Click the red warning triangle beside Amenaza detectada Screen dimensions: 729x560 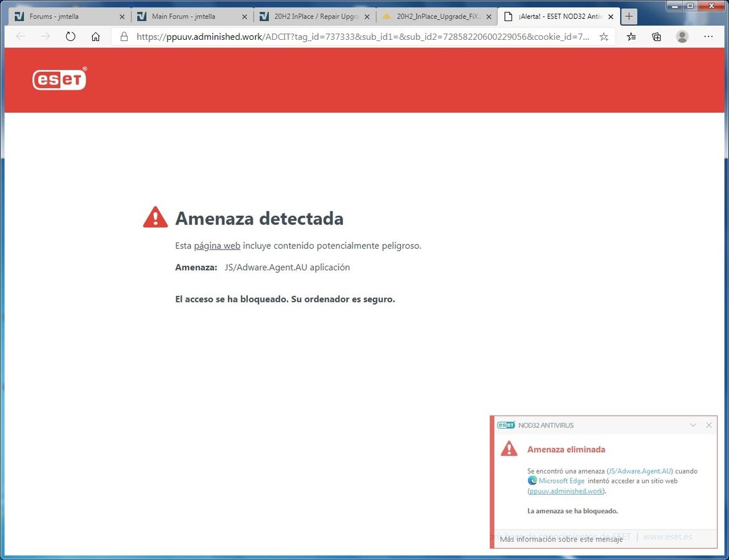point(155,217)
